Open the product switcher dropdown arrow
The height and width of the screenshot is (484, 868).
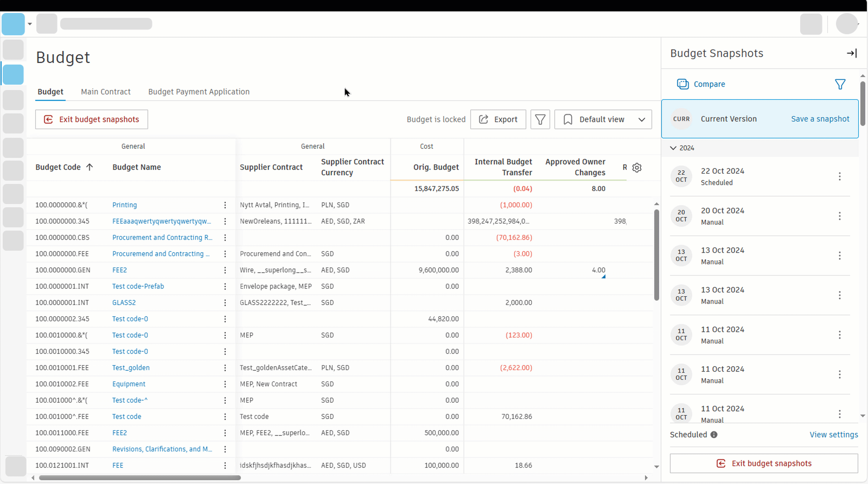click(30, 24)
